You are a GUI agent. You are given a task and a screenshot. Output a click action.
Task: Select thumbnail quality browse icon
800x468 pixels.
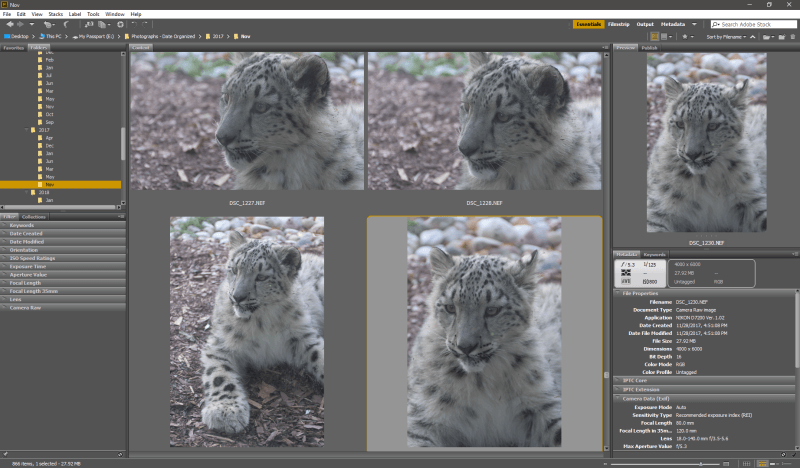pos(655,37)
